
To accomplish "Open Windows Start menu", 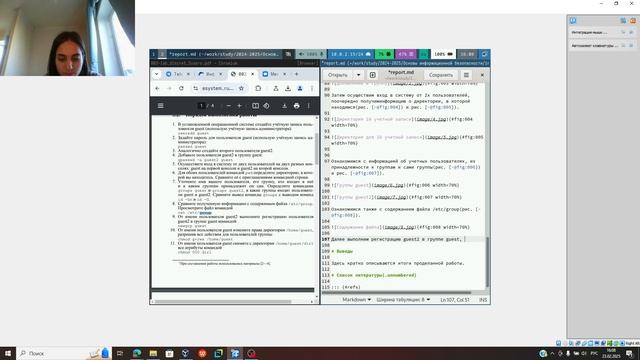I will click(8, 353).
